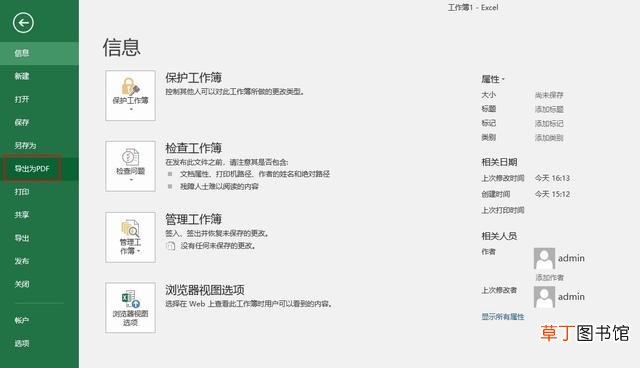The width and height of the screenshot is (640, 368).
Task: Click the 保护工作簿 heading text
Action: point(193,78)
